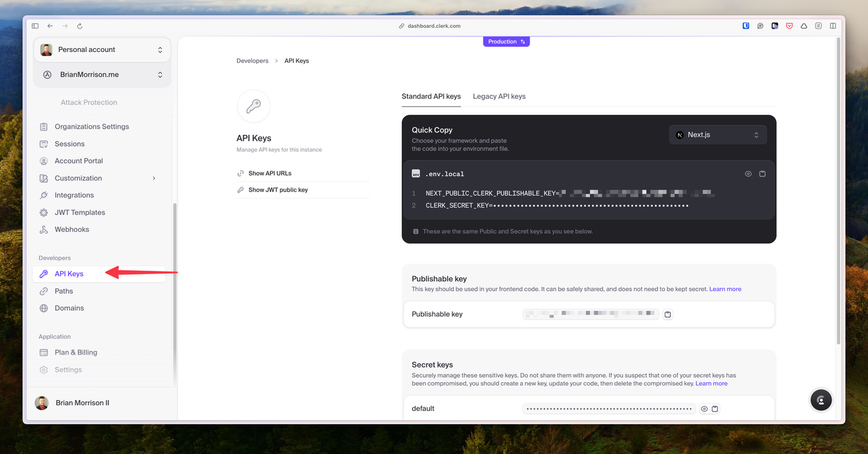The image size is (868, 454).
Task: Open the BrianMorrison.me application switcher
Action: [x=102, y=75]
